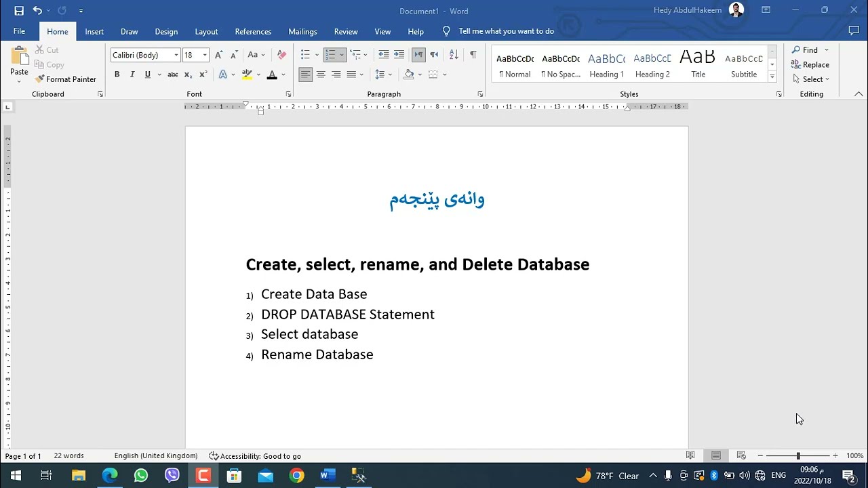Viewport: 868px width, 488px height.
Task: Click the Save icon in the title bar
Action: point(19,11)
